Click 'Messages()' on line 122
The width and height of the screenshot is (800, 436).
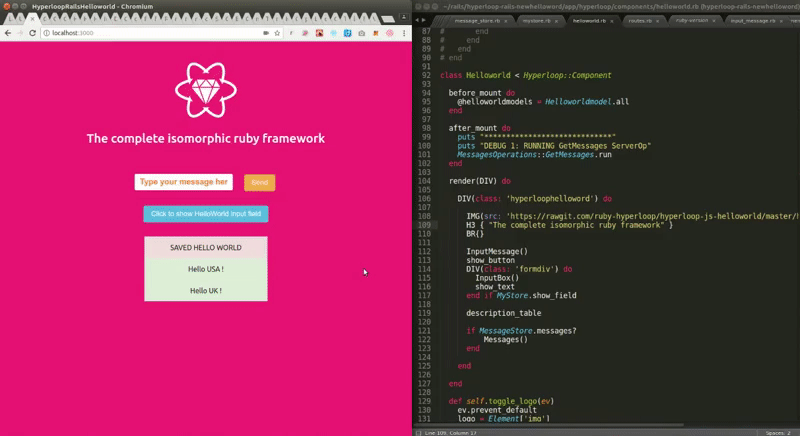click(506, 340)
